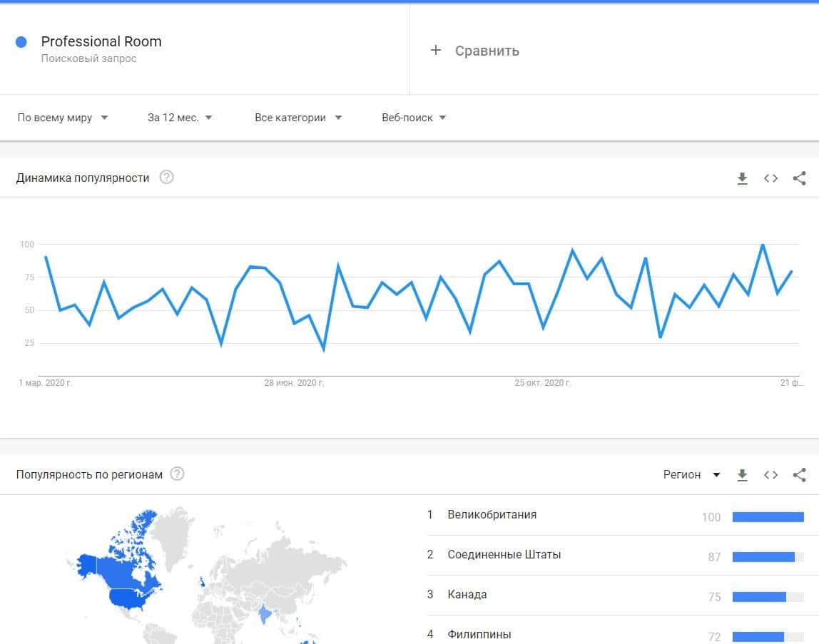The width and height of the screenshot is (819, 644).
Task: Share the interest over time chart
Action: pyautogui.click(x=799, y=178)
